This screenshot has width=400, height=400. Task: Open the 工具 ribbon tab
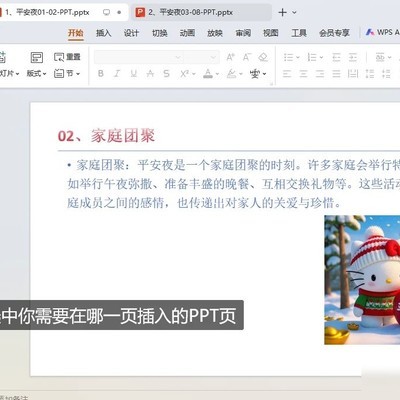tap(299, 33)
